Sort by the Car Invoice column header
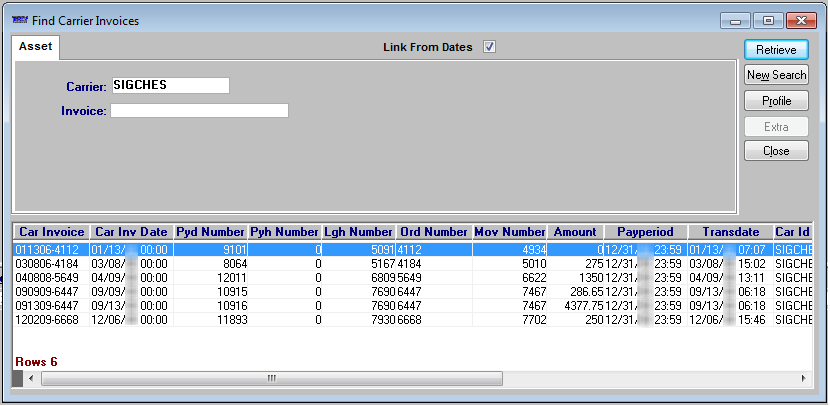The image size is (830, 406). [x=51, y=232]
